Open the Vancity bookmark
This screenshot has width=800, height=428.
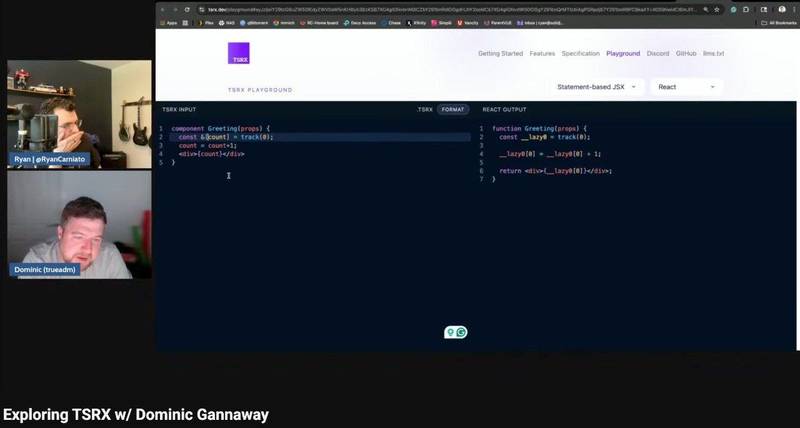coord(468,23)
